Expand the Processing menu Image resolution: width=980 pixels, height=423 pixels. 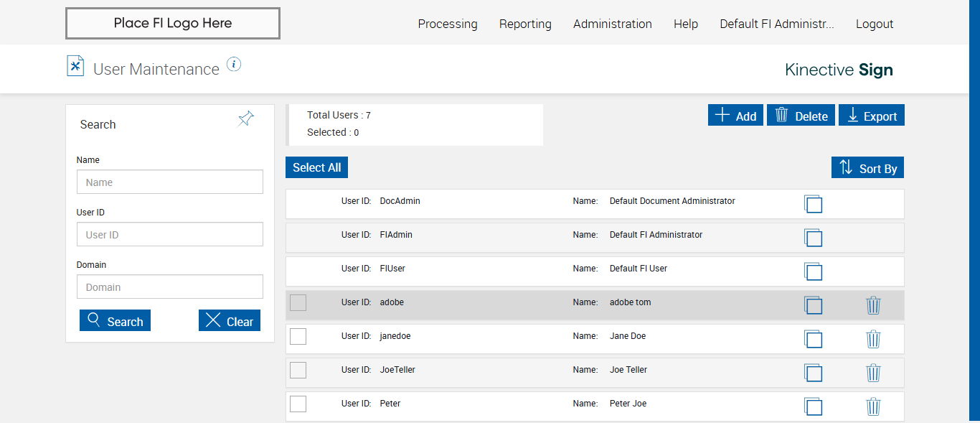coord(447,24)
